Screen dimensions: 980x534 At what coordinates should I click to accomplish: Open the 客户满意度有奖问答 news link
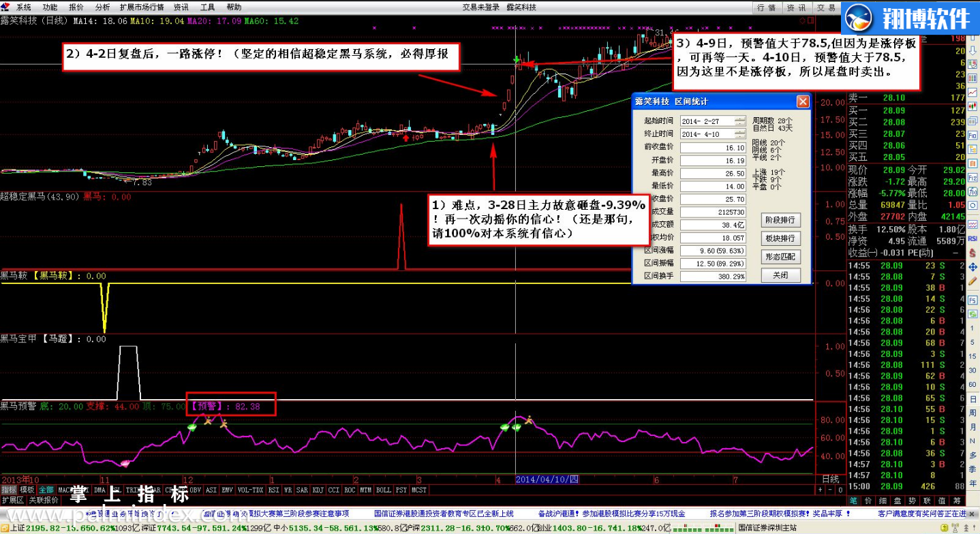[922, 514]
